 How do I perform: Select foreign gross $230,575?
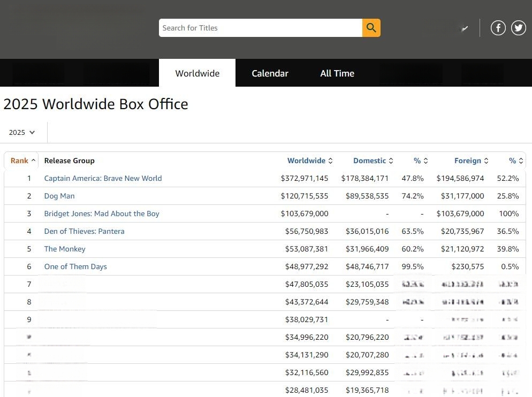click(468, 266)
